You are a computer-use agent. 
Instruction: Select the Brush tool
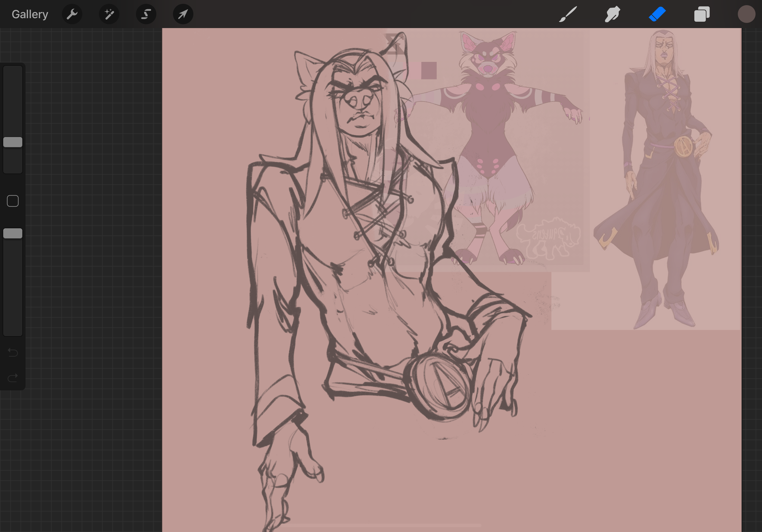tap(568, 14)
